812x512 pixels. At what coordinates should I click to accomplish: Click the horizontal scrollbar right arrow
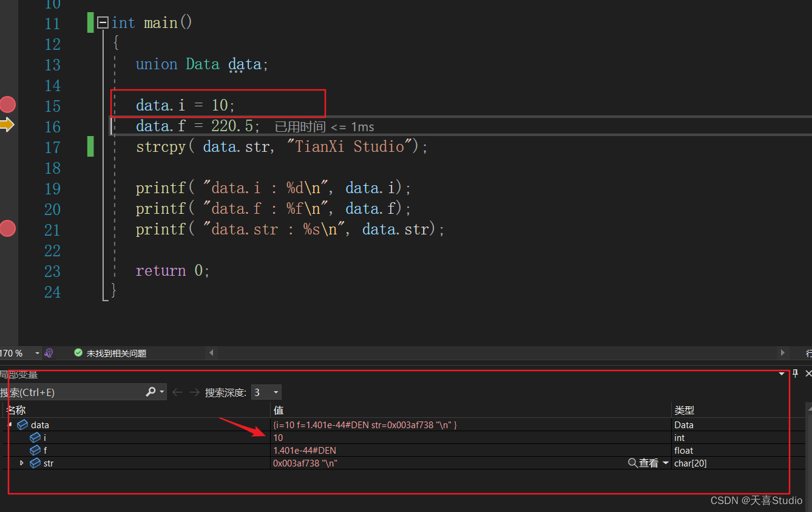click(x=783, y=353)
